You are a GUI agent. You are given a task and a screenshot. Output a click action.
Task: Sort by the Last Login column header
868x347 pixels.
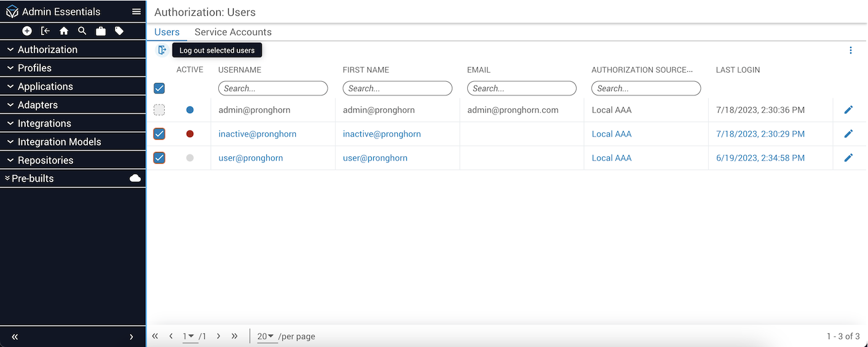coord(738,70)
